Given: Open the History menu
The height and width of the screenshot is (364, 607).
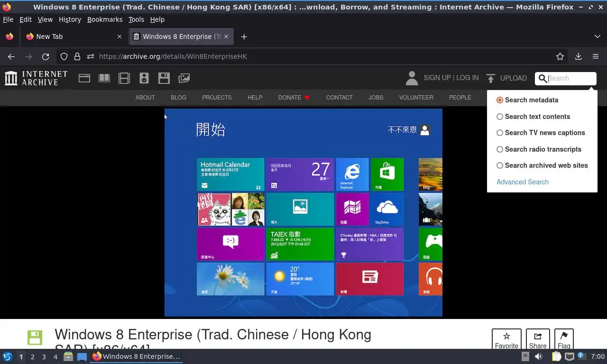Looking at the screenshot, I should tap(70, 19).
